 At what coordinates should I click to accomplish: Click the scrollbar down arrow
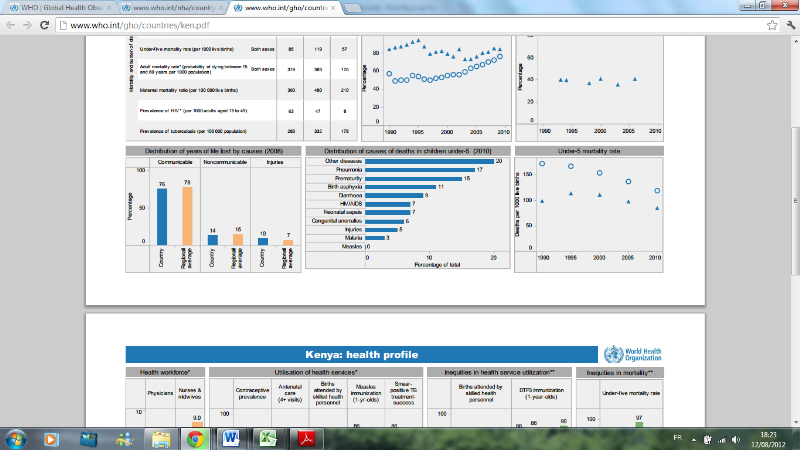tap(795, 423)
